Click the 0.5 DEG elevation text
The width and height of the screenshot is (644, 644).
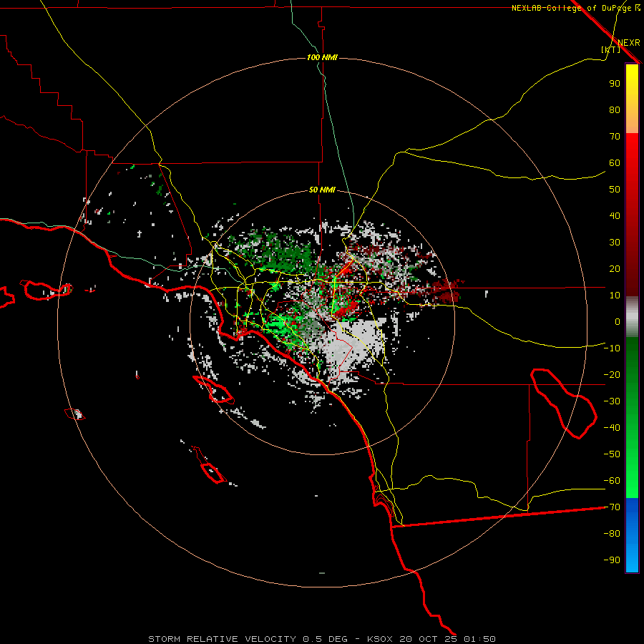tap(326, 639)
